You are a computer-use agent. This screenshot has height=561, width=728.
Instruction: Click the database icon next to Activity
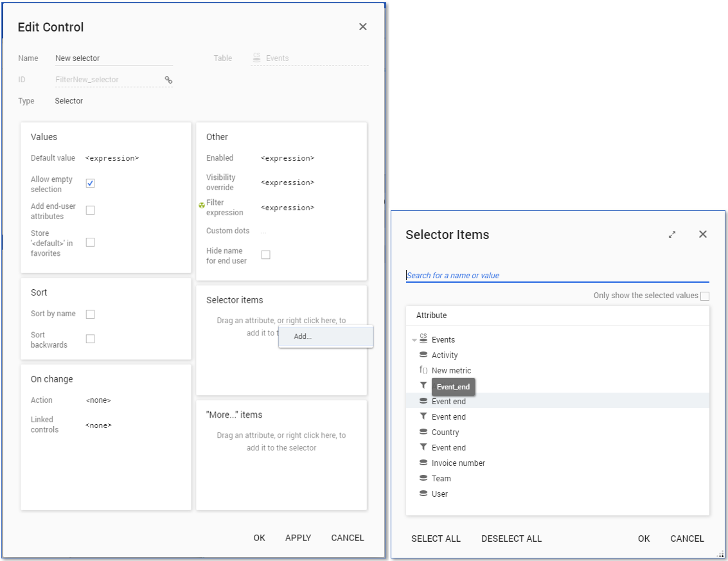coord(423,355)
